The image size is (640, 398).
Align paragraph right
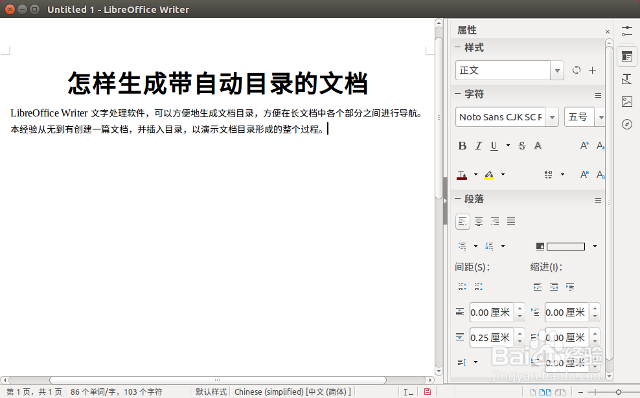[x=495, y=222]
